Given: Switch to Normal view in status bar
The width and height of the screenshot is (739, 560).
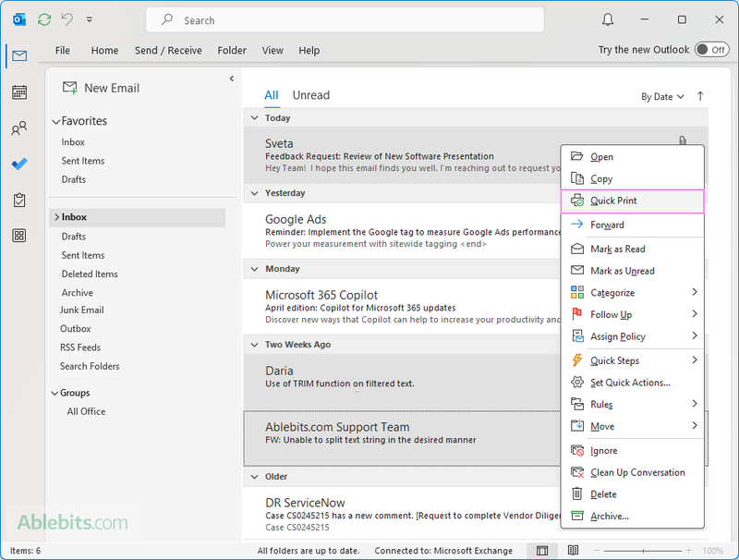Looking at the screenshot, I should [542, 551].
